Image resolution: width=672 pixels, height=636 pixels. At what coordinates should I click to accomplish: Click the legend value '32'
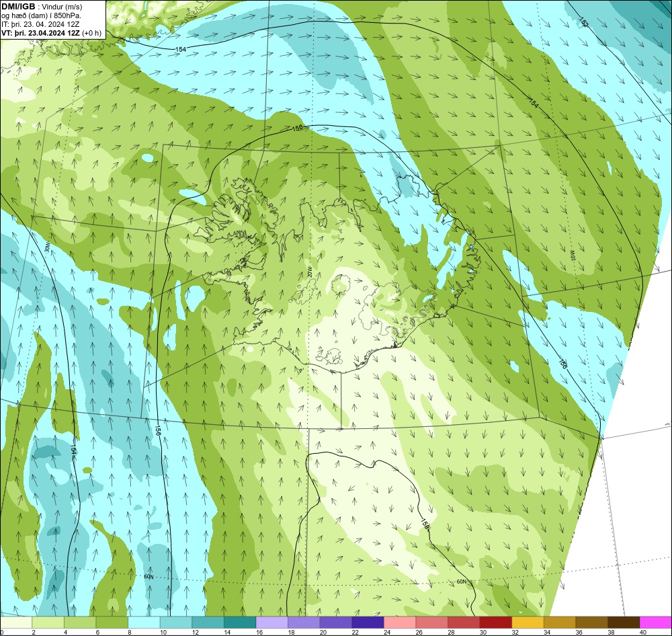(x=515, y=632)
